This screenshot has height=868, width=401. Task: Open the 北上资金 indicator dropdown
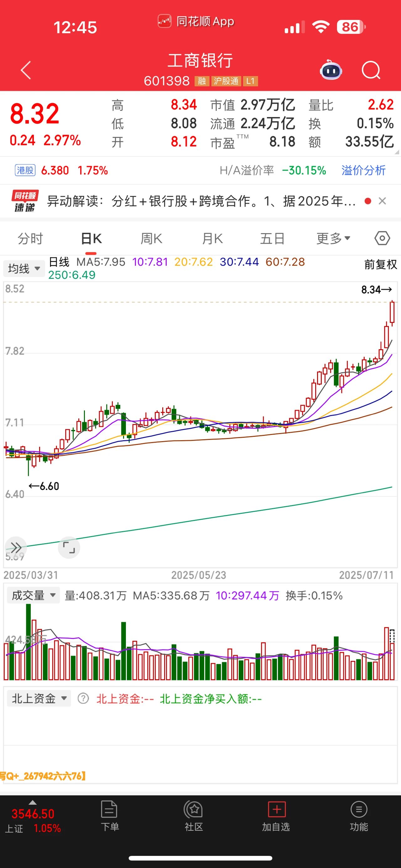39,698
